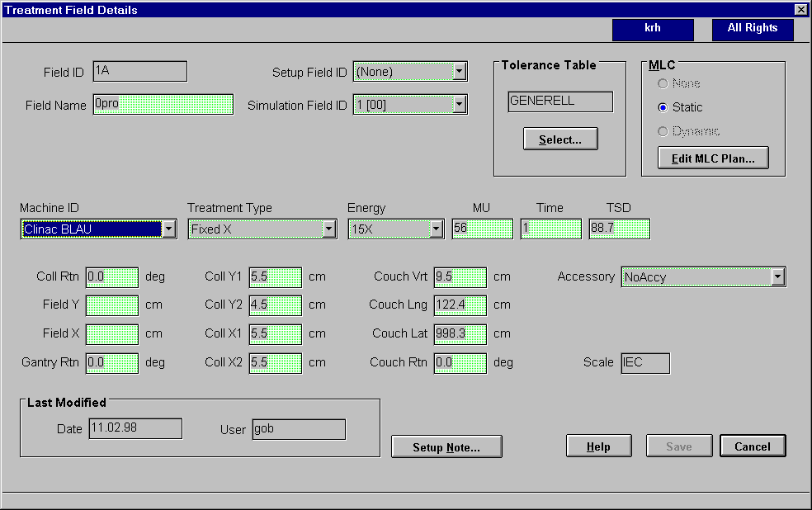Open the Edit MLC Plan dialog
This screenshot has width=812, height=510.
tap(713, 158)
